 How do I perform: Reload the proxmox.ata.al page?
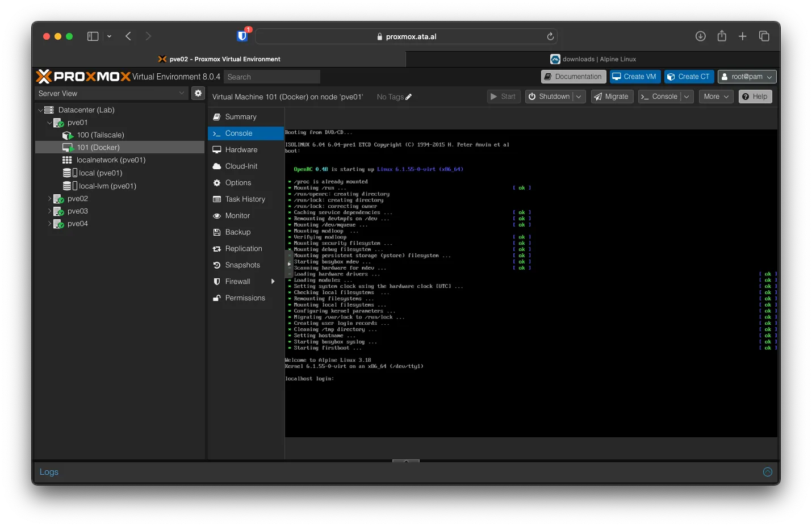tap(550, 36)
